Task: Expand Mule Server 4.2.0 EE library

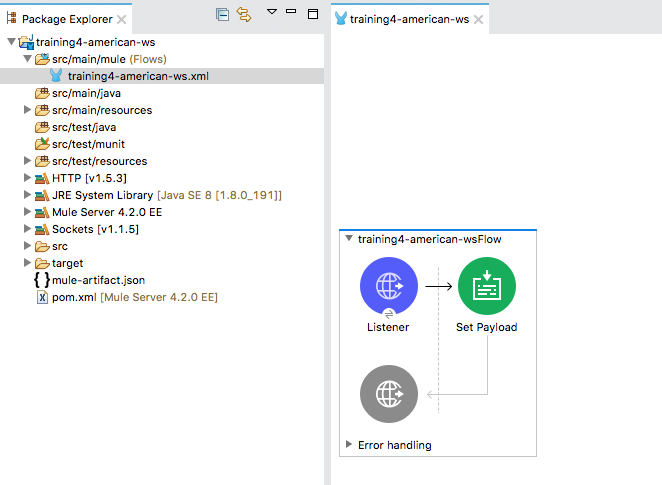Action: 27,211
